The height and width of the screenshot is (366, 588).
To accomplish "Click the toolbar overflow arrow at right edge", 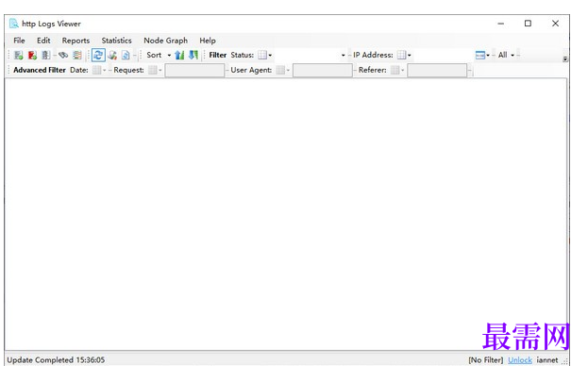I will pos(565,58).
